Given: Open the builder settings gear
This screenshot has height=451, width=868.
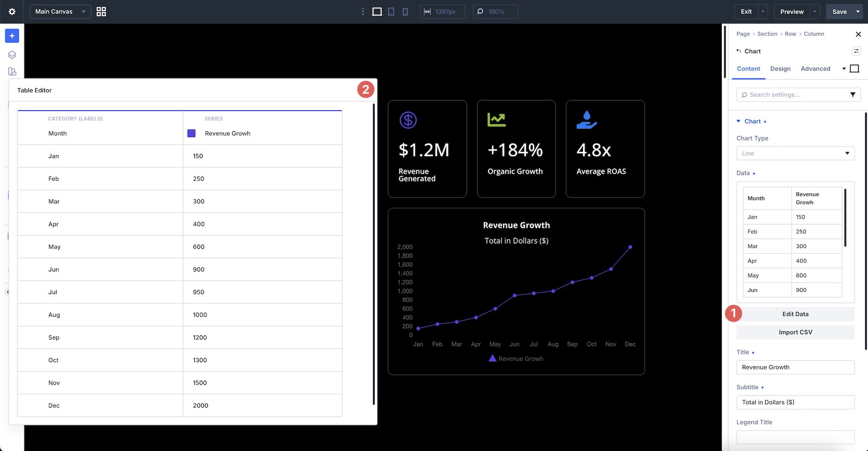Looking at the screenshot, I should (12, 12).
